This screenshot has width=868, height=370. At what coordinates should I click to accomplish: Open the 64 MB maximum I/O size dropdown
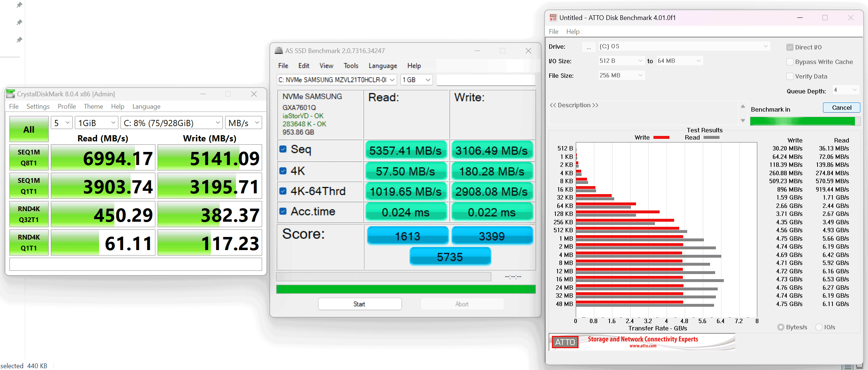tap(680, 61)
